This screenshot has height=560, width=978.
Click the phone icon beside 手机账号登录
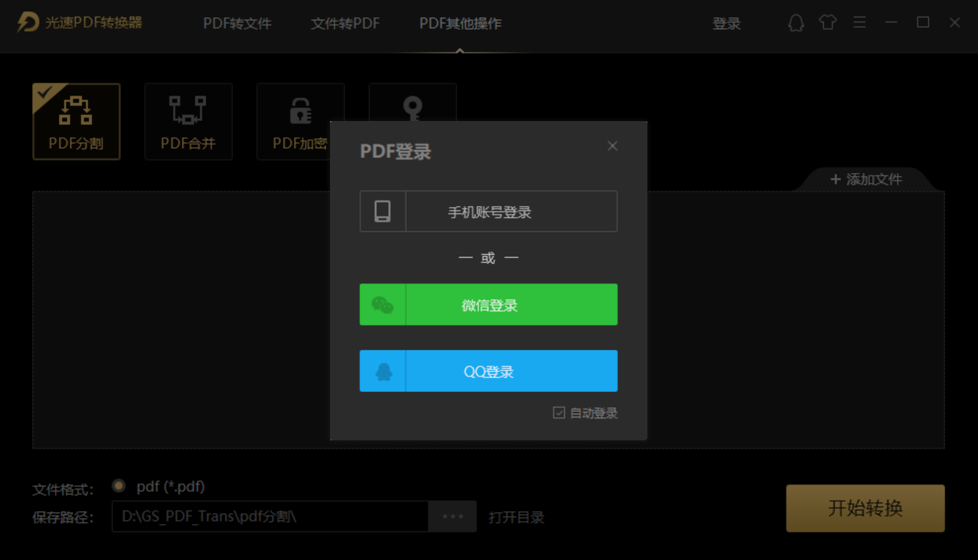(x=382, y=211)
